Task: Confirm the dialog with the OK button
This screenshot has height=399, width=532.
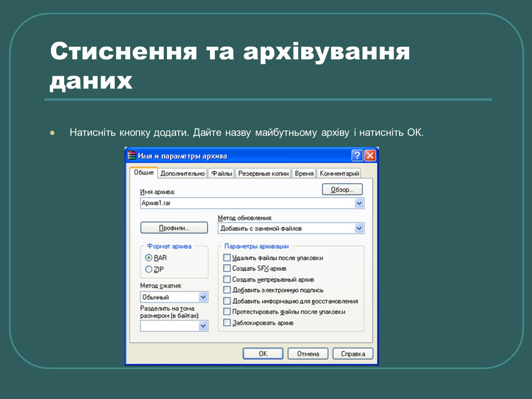Action: (263, 354)
